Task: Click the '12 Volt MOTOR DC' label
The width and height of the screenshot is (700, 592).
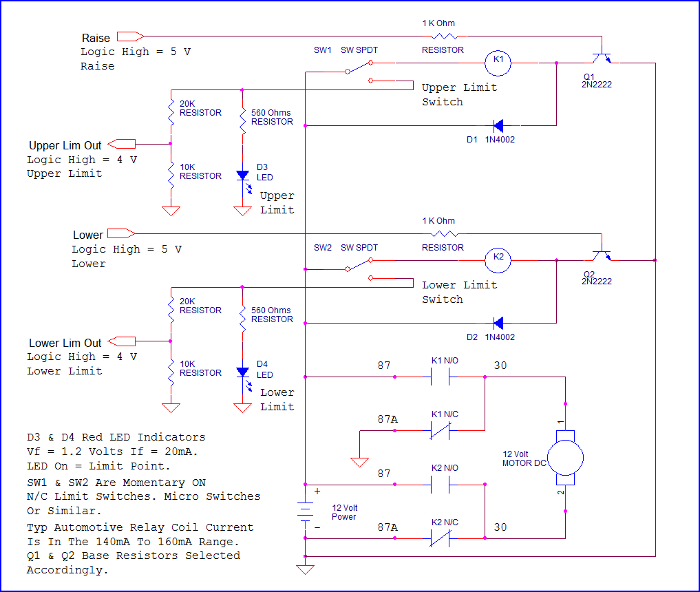Action: pyautogui.click(x=524, y=458)
